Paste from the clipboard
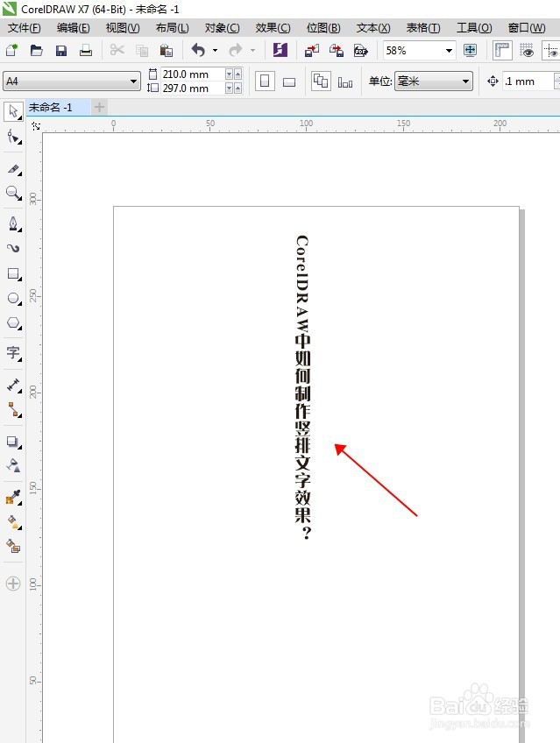 coord(166,50)
